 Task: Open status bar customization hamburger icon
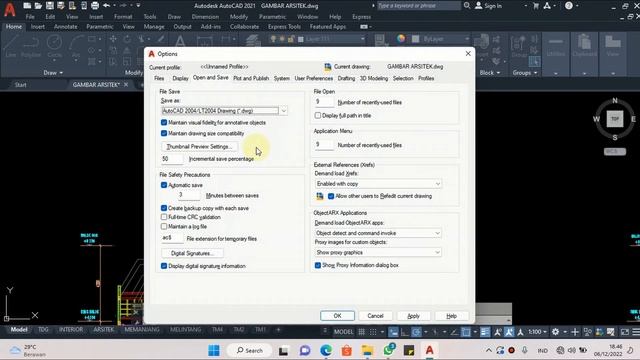pyautogui.click(x=636, y=332)
